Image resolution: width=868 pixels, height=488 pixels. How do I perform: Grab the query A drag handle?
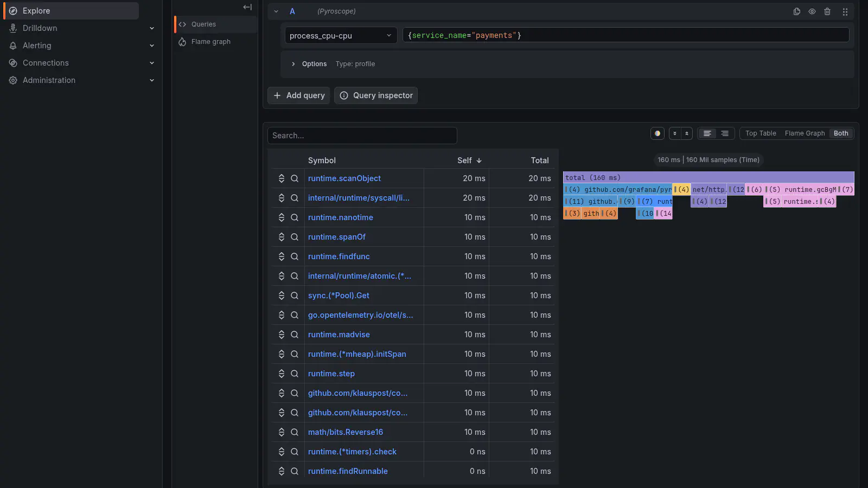click(845, 11)
